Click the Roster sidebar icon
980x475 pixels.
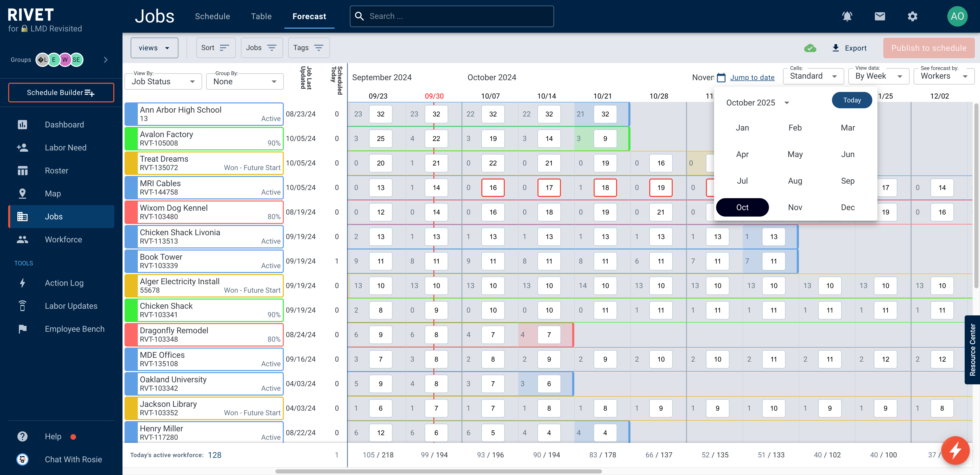pyautogui.click(x=22, y=171)
